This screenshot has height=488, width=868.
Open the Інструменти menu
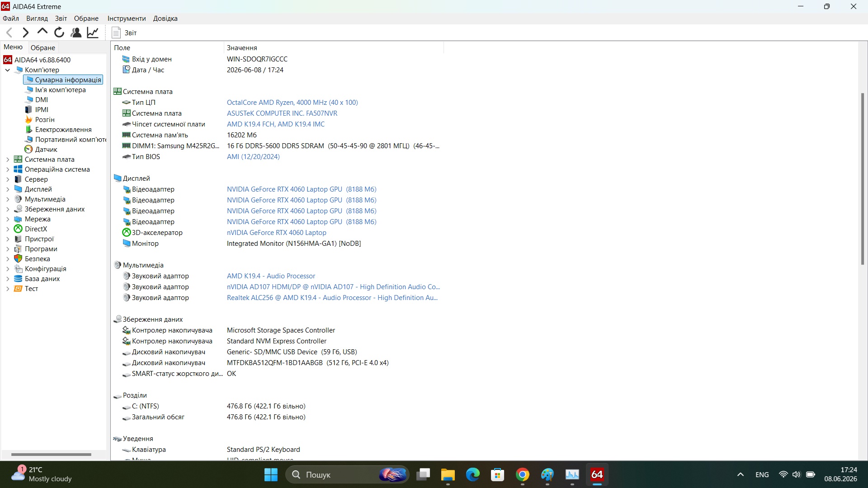pos(127,19)
